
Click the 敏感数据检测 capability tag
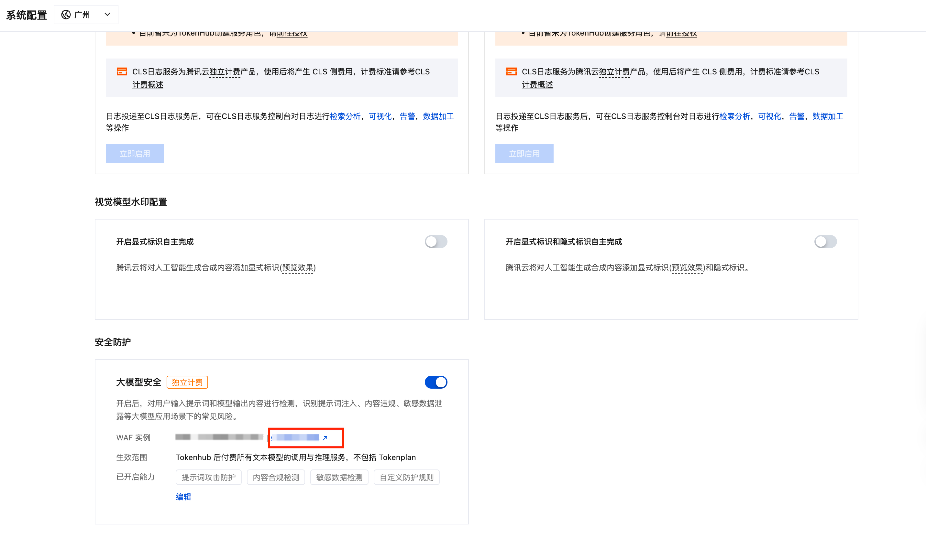tap(339, 477)
